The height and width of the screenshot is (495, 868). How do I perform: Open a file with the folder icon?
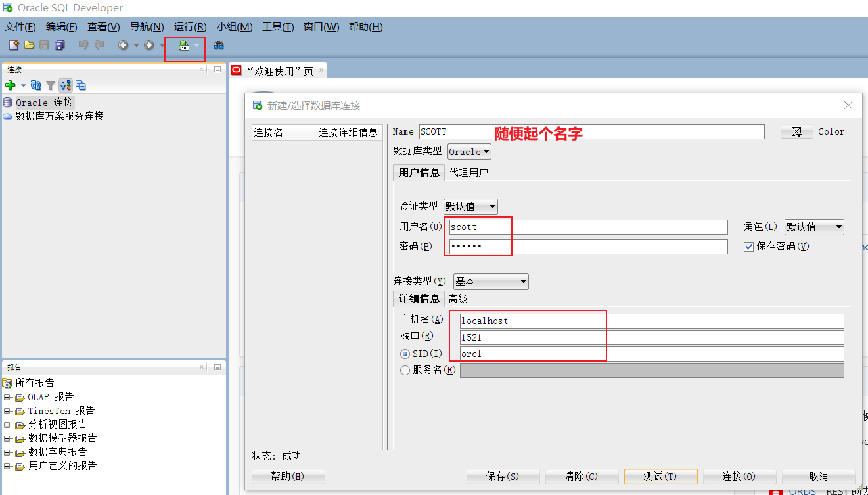(x=28, y=45)
